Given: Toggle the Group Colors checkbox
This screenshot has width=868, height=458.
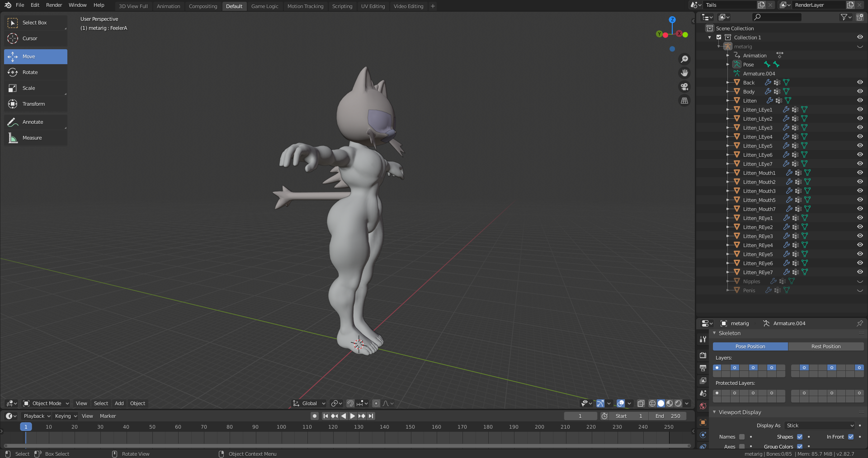Looking at the screenshot, I should (x=799, y=446).
